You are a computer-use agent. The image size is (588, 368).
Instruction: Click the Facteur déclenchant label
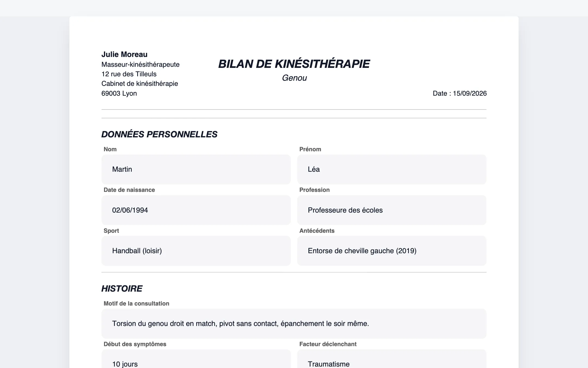click(x=328, y=344)
